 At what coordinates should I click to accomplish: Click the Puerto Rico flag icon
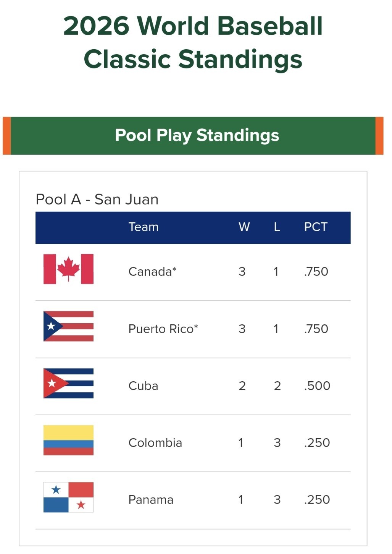click(x=68, y=326)
